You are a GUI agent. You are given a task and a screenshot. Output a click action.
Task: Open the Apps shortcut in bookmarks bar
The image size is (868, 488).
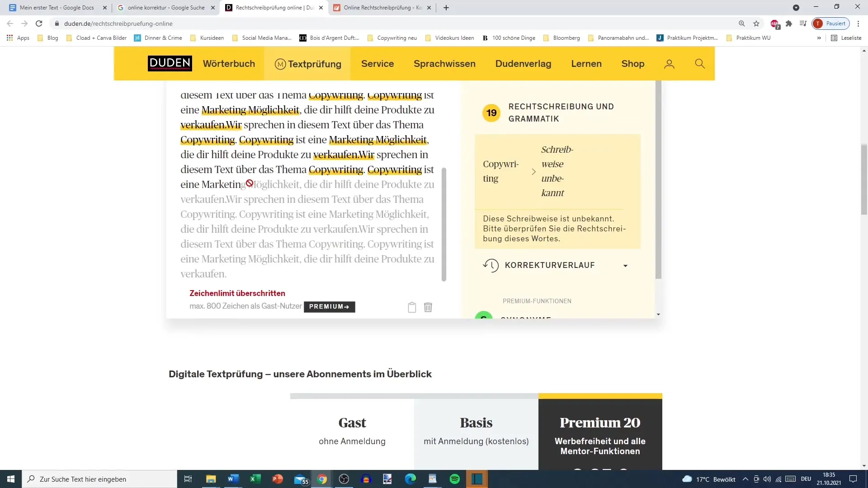coord(18,38)
